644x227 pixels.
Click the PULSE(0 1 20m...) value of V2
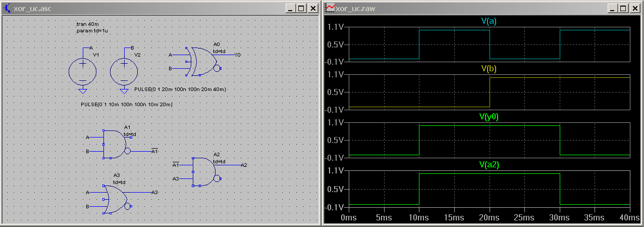[180, 89]
